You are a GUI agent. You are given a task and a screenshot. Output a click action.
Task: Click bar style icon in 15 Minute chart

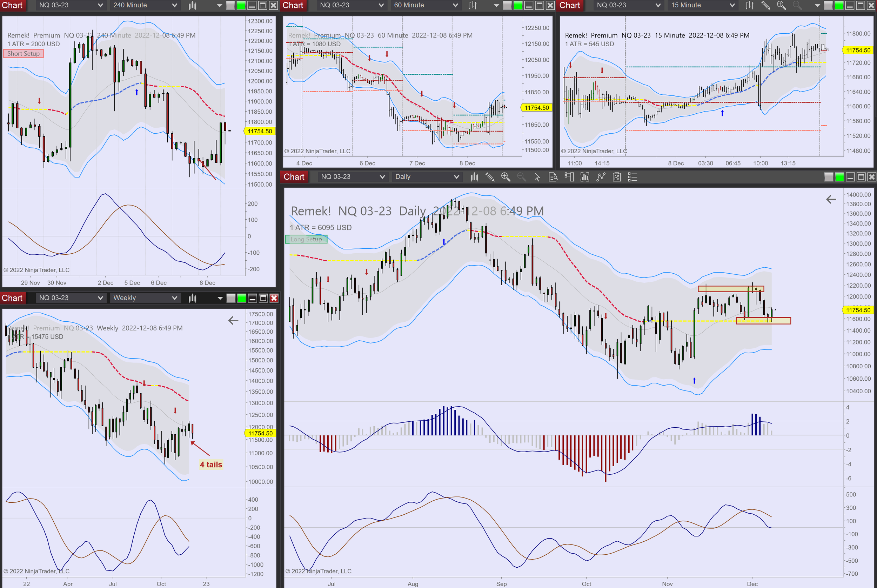pyautogui.click(x=749, y=5)
